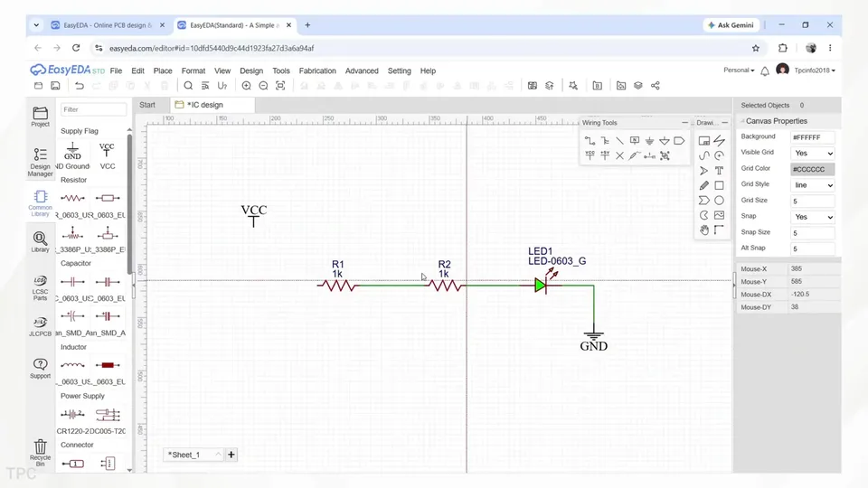Viewport: 868px width, 488px height.
Task: Click the Grid Size input field
Action: [812, 201]
